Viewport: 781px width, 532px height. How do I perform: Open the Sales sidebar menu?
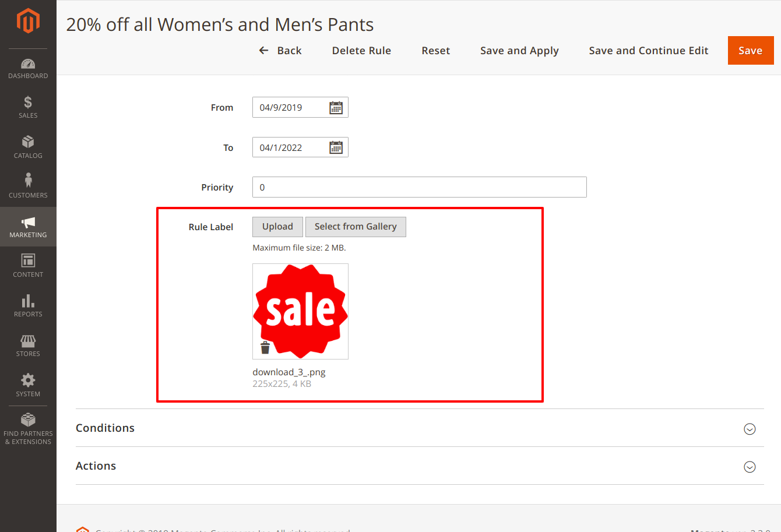(28, 108)
